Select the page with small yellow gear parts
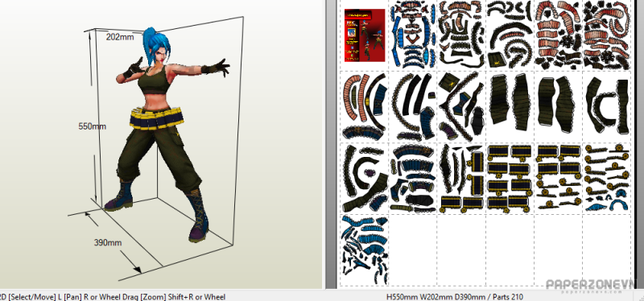Screen dimensions: 644x301 tap(606, 178)
